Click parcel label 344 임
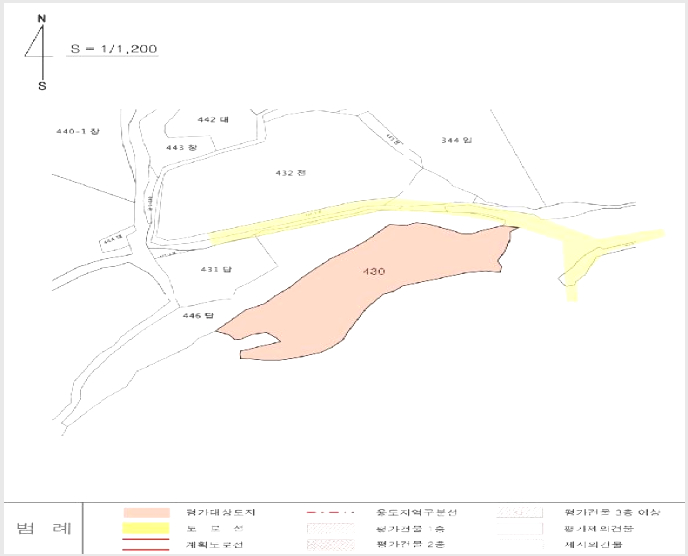The width and height of the screenshot is (688, 556). click(x=456, y=140)
